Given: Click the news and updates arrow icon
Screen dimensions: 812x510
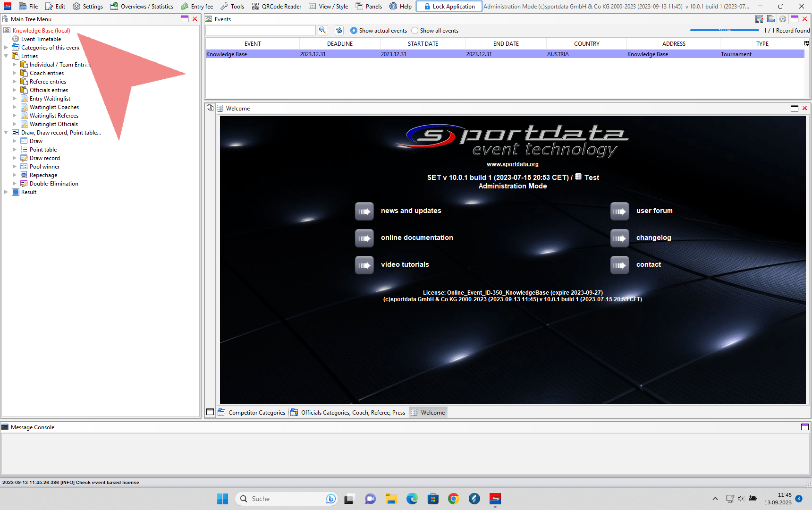Looking at the screenshot, I should 364,211.
